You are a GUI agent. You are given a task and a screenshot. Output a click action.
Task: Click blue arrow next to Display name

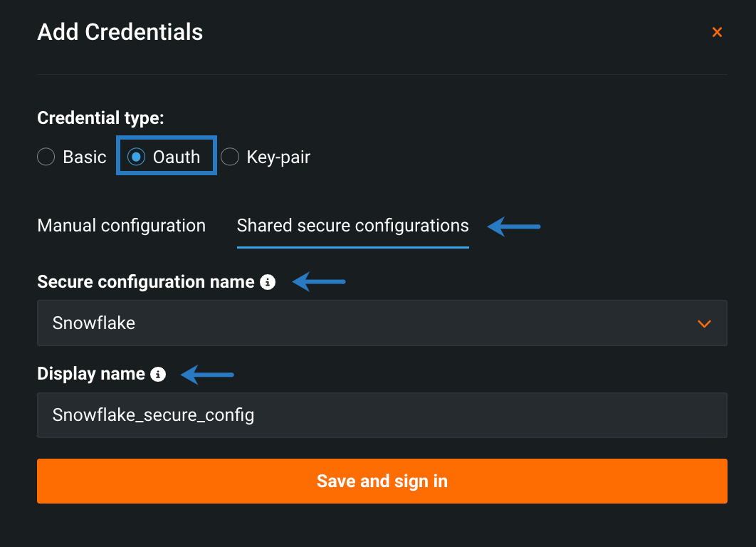tap(207, 374)
